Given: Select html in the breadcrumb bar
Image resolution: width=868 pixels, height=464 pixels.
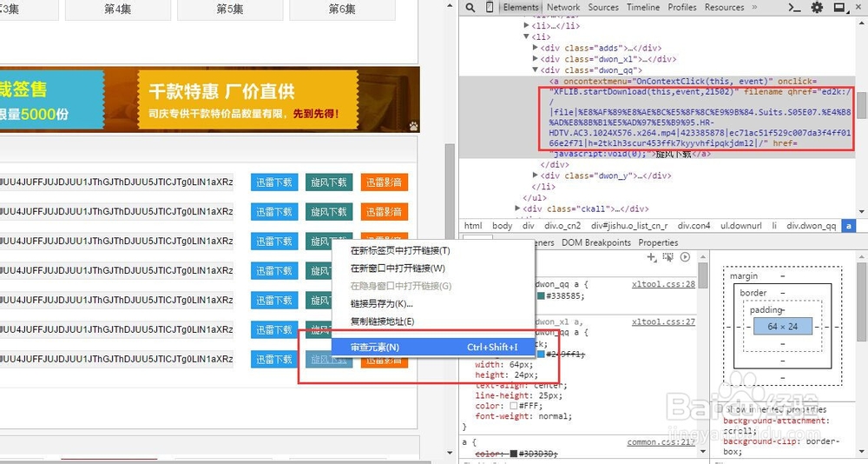Looking at the screenshot, I should coord(473,226).
